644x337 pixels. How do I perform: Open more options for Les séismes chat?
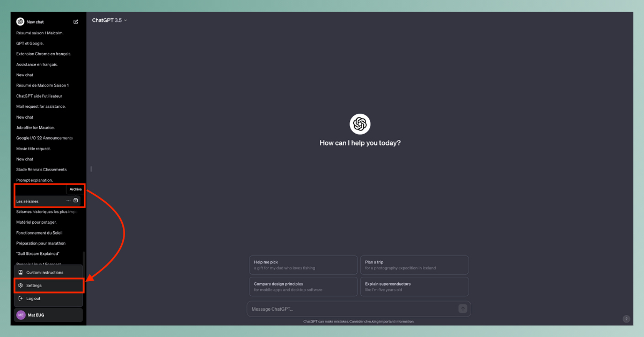(x=68, y=201)
